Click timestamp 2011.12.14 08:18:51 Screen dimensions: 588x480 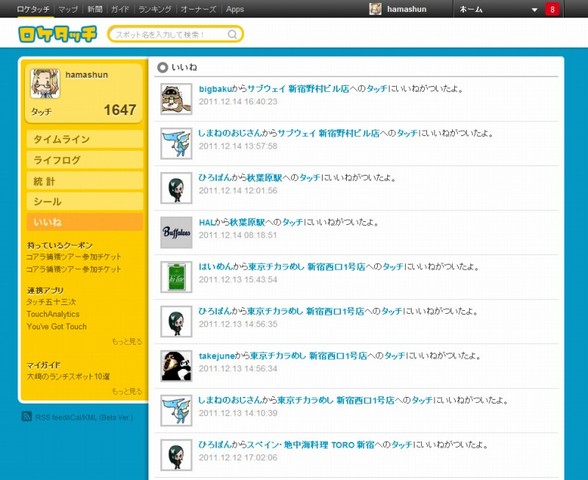pyautogui.click(x=238, y=235)
